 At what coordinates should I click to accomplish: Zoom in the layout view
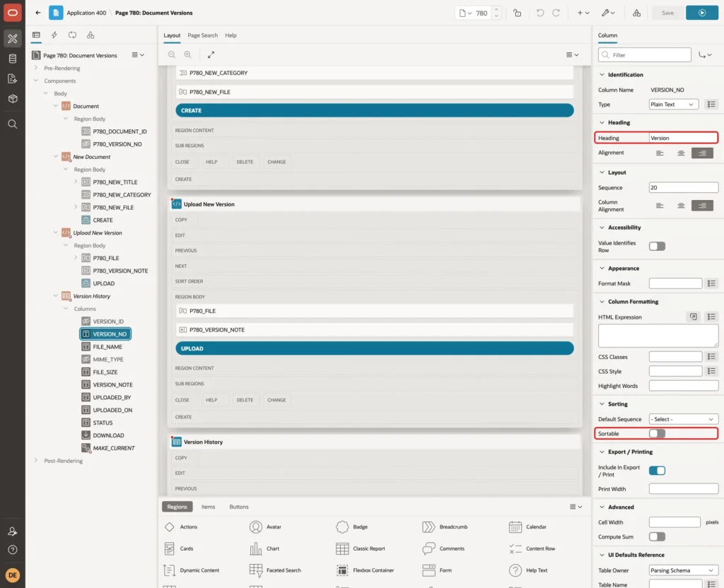point(188,54)
